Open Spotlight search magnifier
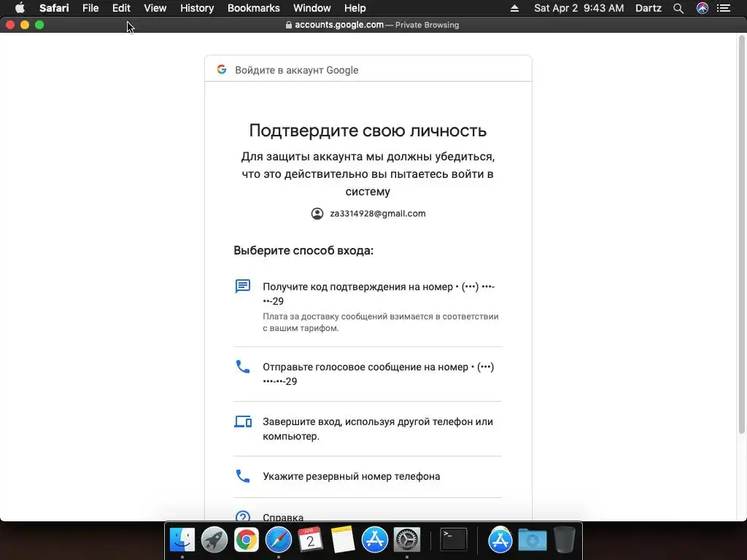 (x=678, y=8)
